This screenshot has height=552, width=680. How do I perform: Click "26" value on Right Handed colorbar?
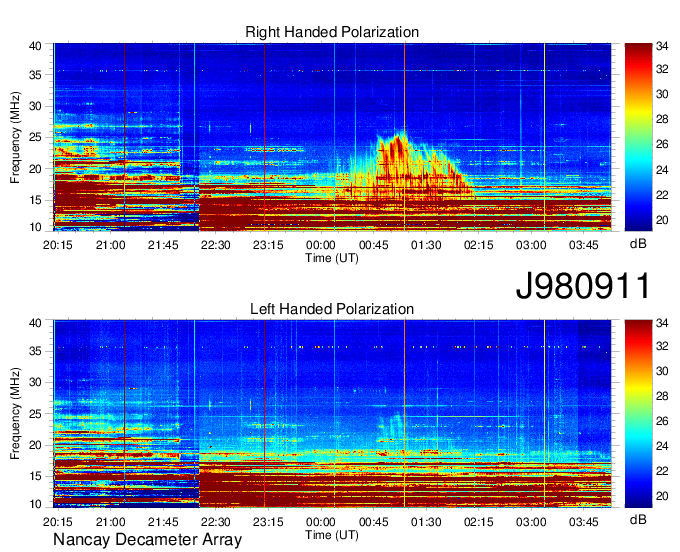point(662,144)
